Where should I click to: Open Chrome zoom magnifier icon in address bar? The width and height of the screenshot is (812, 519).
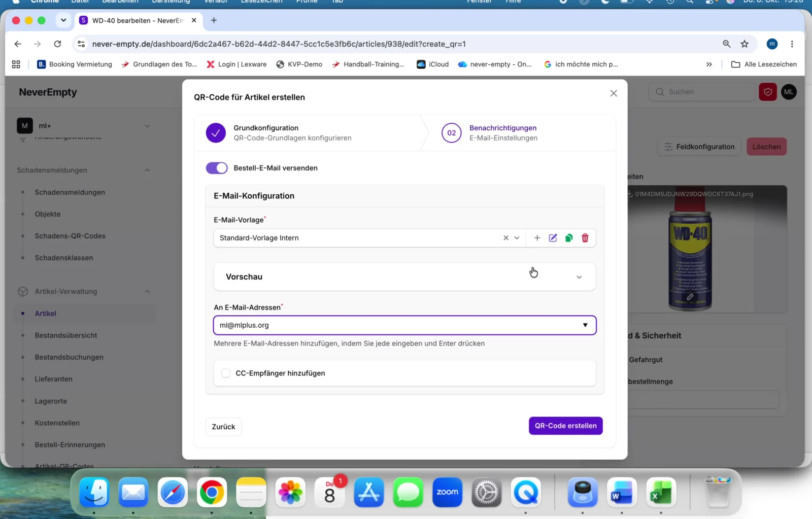727,44
